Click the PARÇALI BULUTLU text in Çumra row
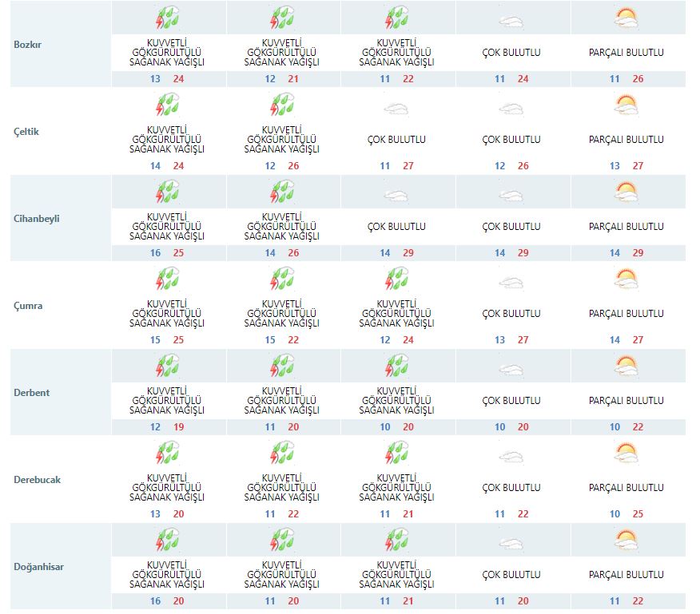The image size is (700, 614). (626, 314)
